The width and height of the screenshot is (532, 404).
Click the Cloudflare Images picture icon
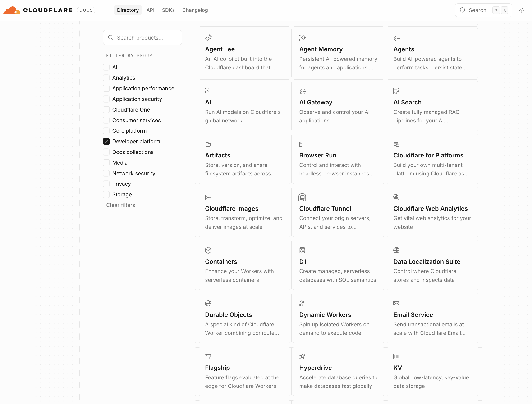[208, 198]
